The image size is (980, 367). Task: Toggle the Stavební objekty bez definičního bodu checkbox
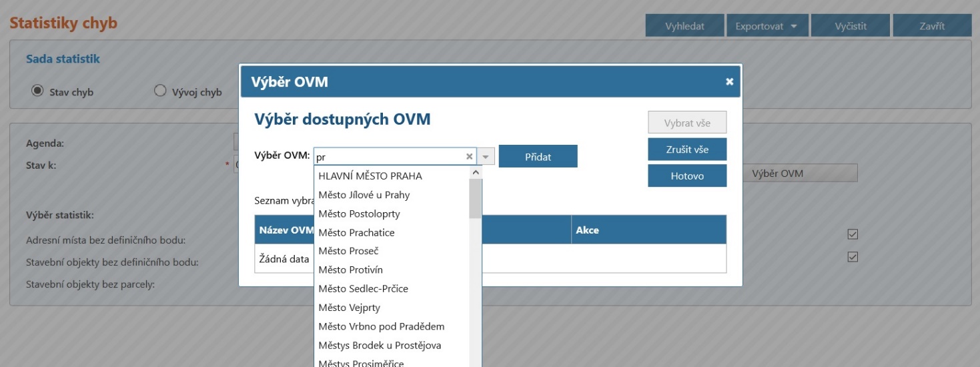pos(852,257)
